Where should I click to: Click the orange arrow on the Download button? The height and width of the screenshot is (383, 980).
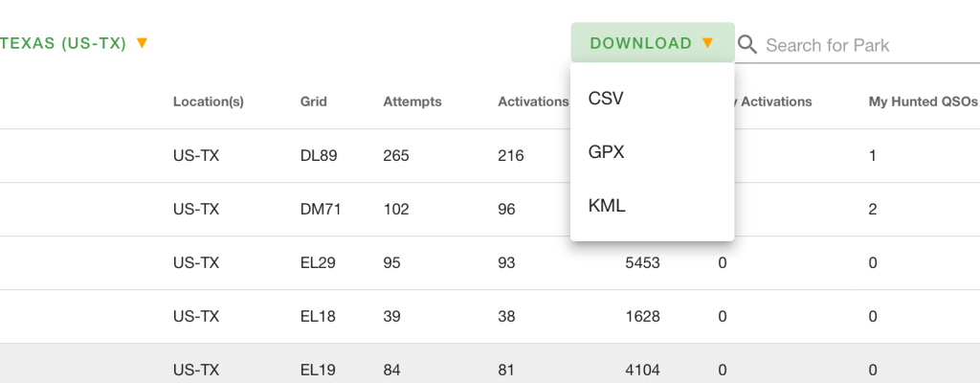click(707, 43)
